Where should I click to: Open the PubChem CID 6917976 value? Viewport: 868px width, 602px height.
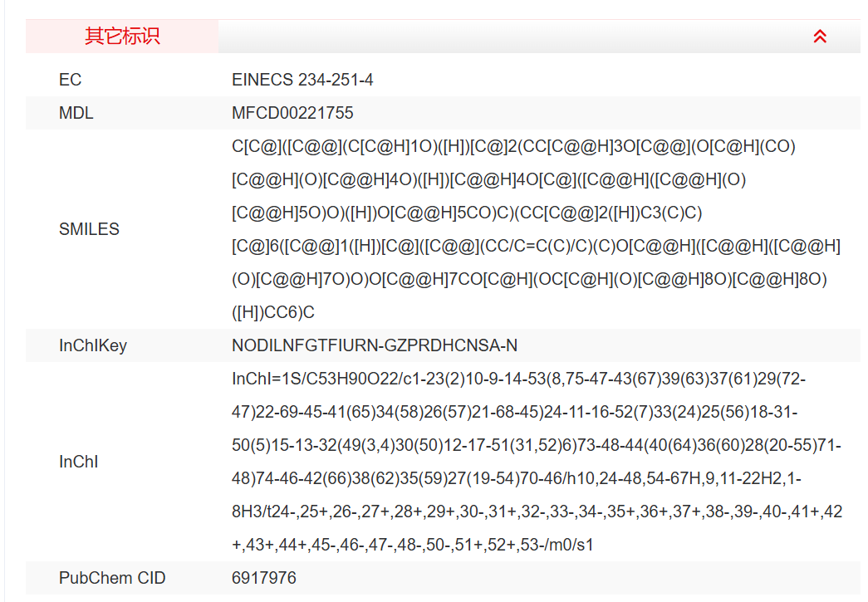pos(263,578)
